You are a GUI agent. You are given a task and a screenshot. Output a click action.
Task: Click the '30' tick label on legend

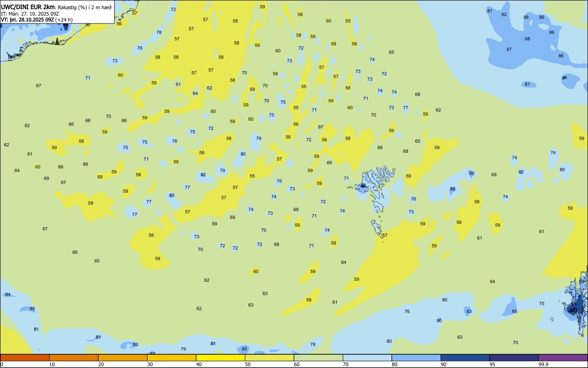click(150, 364)
